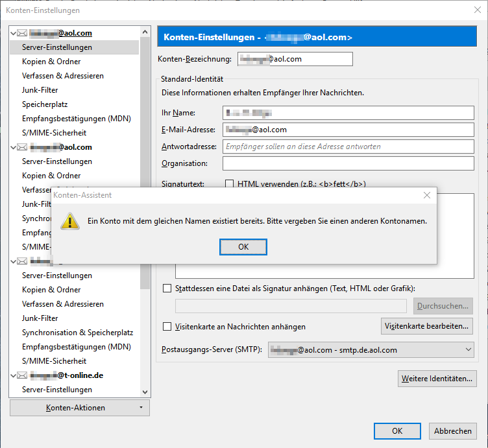The width and height of the screenshot is (488, 448).
Task: Open Weitere Identitäten... dialog
Action: pyautogui.click(x=437, y=379)
